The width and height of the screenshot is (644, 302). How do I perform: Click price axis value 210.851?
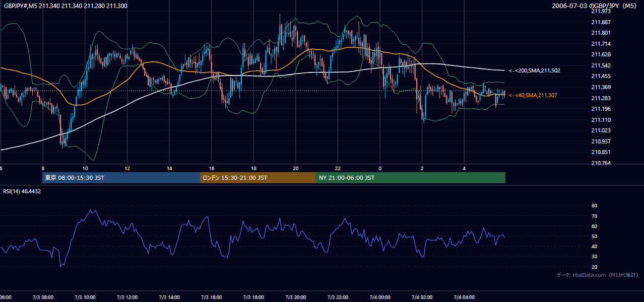(x=600, y=152)
